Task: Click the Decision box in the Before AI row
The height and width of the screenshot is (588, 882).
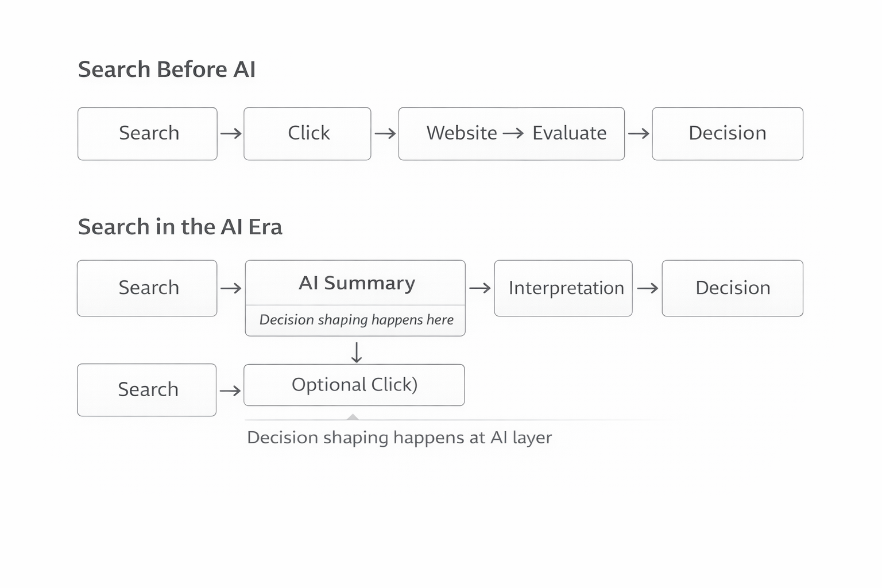Action: [x=728, y=134]
